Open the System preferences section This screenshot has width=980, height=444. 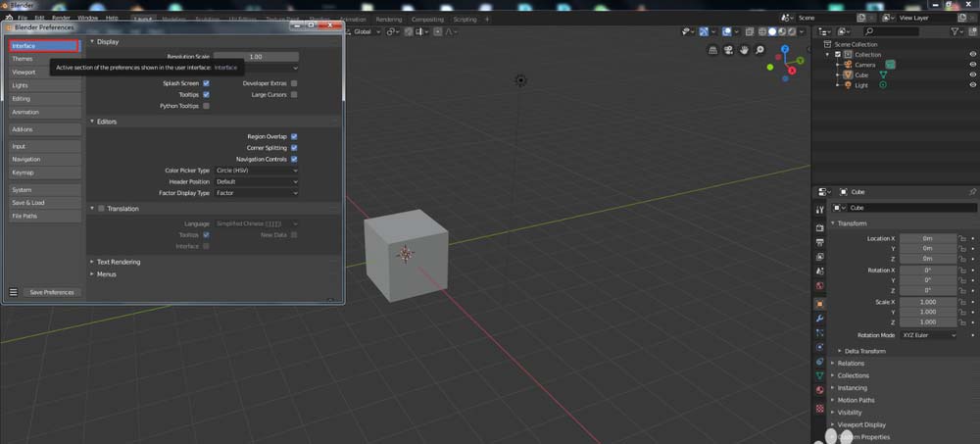pos(45,189)
